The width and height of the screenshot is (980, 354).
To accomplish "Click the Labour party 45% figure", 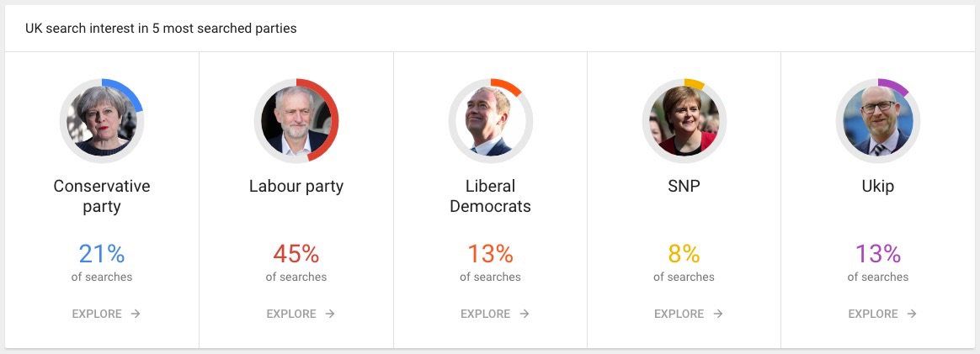I will pos(296,254).
